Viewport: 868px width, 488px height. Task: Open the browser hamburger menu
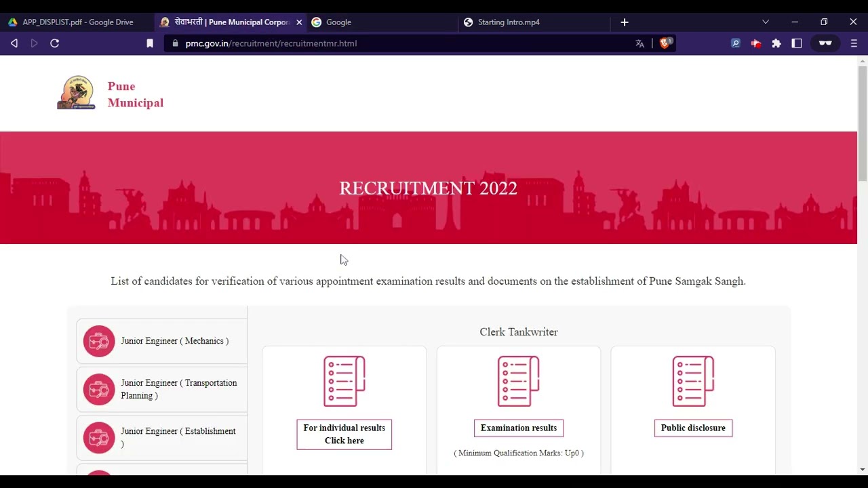[854, 43]
